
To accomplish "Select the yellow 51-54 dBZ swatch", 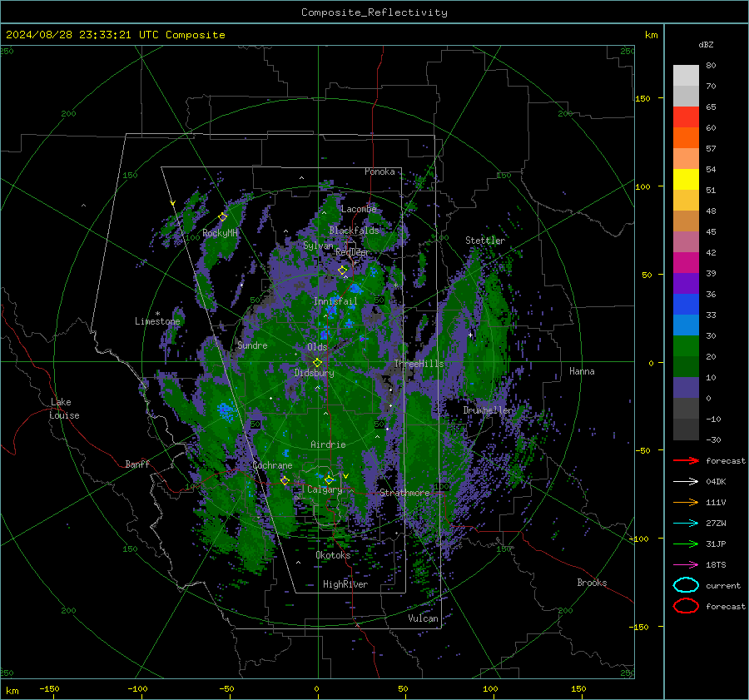I will pos(686,180).
